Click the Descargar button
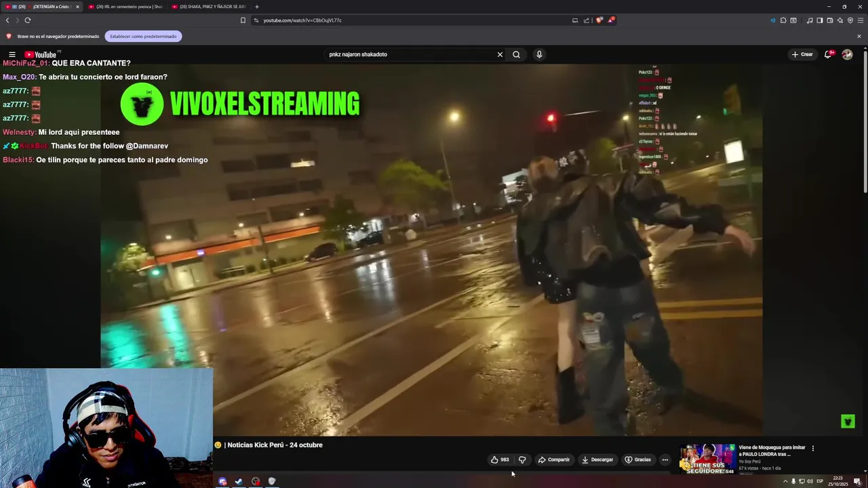Viewport: 868px width, 488px height. 597,460
